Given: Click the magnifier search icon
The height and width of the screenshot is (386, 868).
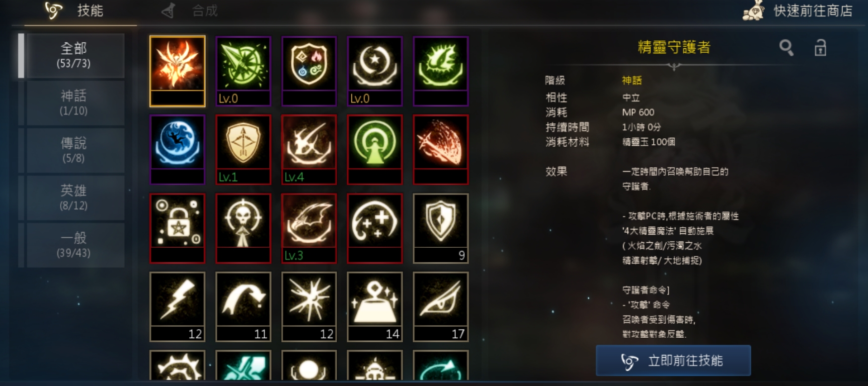Looking at the screenshot, I should [786, 48].
